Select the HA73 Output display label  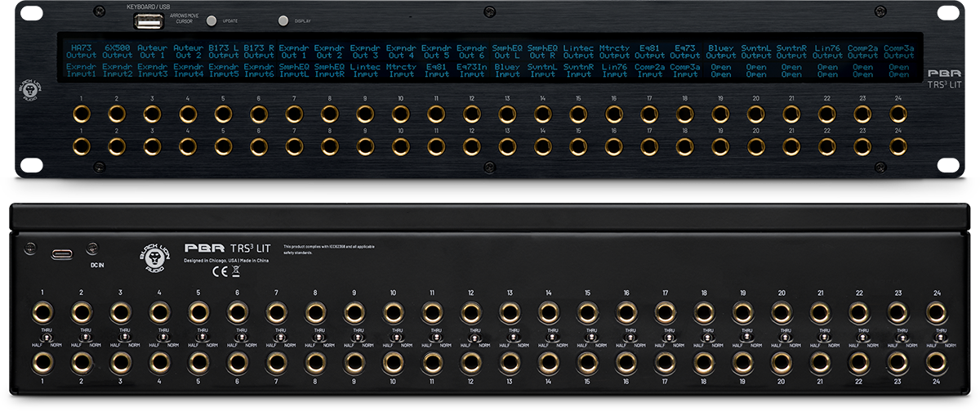point(81,51)
